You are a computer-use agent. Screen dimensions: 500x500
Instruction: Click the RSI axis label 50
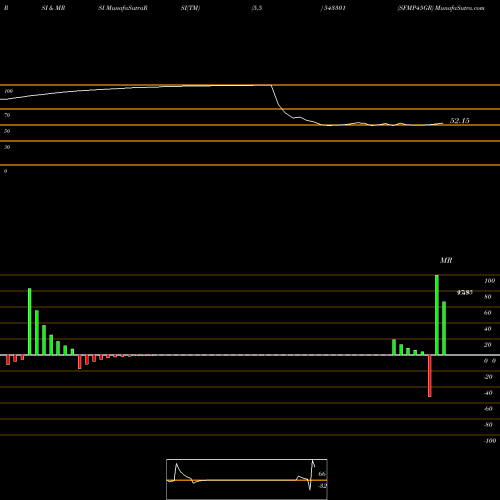[x=7, y=131]
